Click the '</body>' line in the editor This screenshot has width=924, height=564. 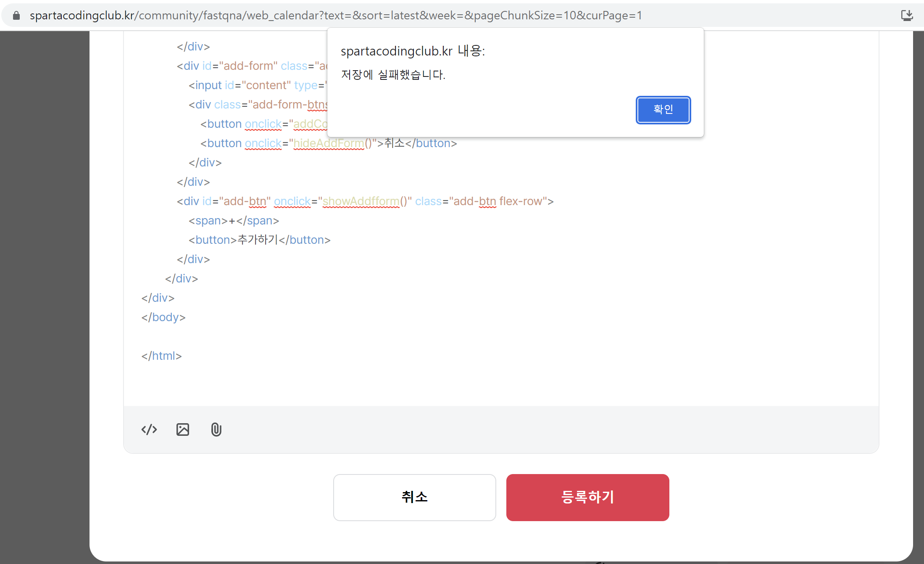163,317
